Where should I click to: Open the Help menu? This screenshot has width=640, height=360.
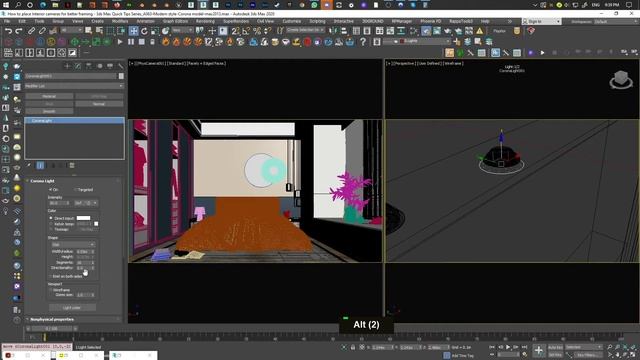(x=485, y=21)
